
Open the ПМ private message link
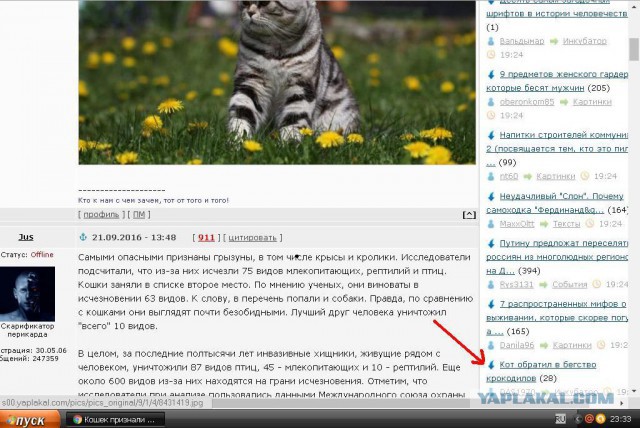point(139,214)
